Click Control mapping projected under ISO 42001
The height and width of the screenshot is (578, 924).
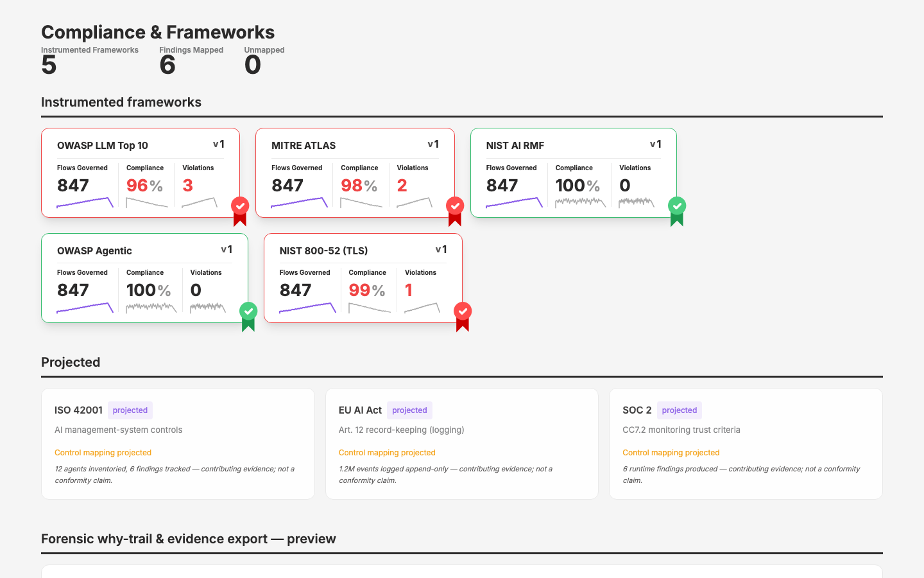(x=103, y=453)
